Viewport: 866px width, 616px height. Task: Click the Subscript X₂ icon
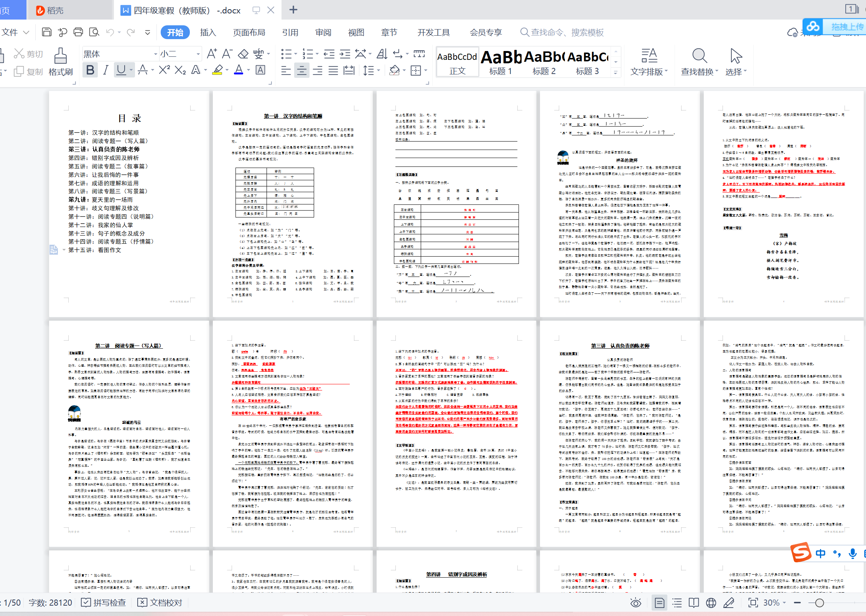pos(180,70)
